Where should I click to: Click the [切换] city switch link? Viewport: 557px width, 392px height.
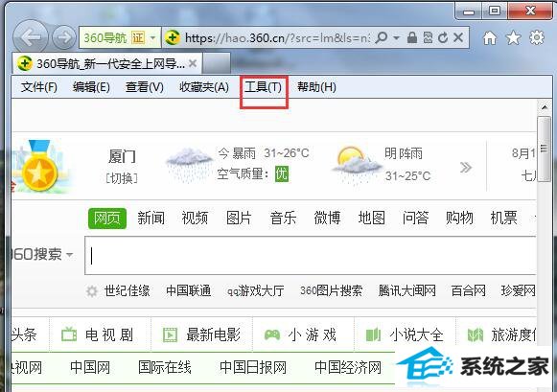[x=122, y=178]
